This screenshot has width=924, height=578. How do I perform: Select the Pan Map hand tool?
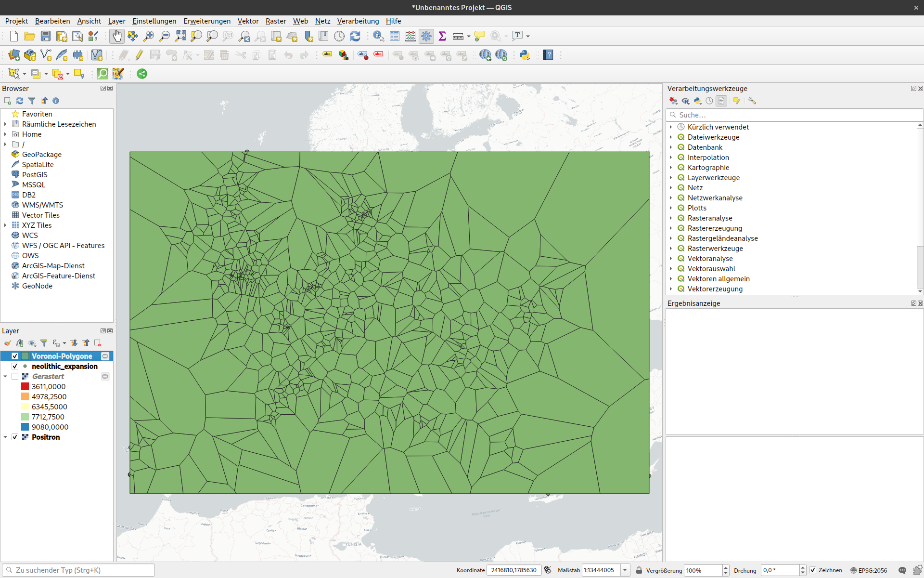pos(117,36)
